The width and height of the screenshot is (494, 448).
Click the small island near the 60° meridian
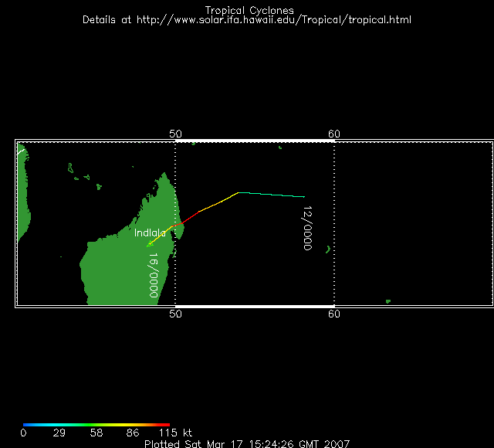pos(328,249)
